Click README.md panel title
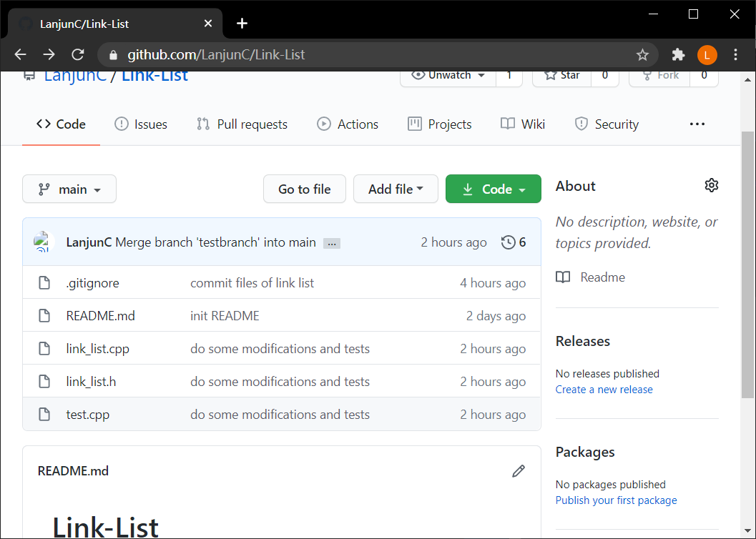 [x=73, y=470]
